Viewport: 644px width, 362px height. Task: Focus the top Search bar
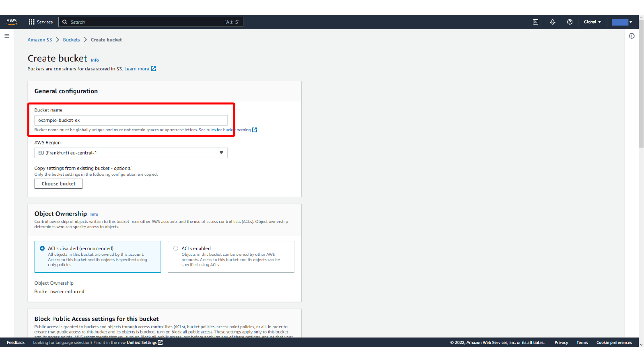[151, 22]
